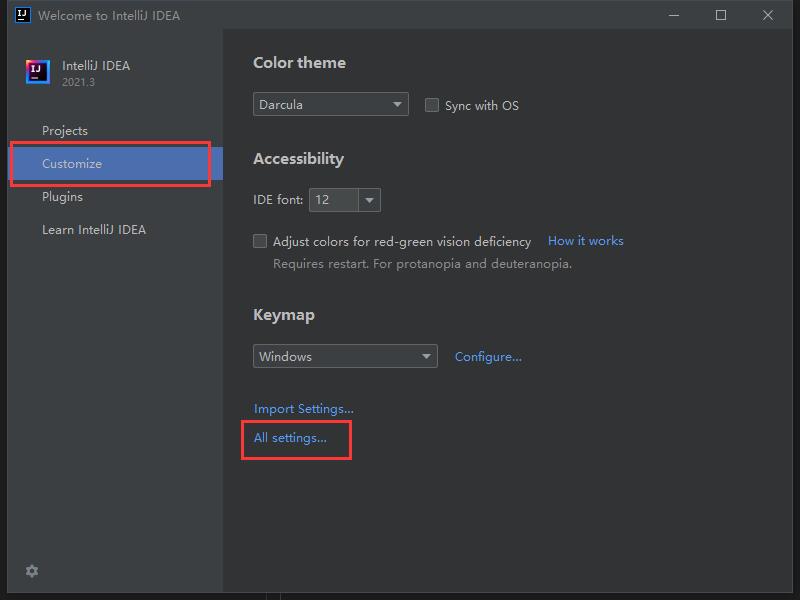Select the Customize section
This screenshot has height=600, width=800.
pyautogui.click(x=116, y=164)
